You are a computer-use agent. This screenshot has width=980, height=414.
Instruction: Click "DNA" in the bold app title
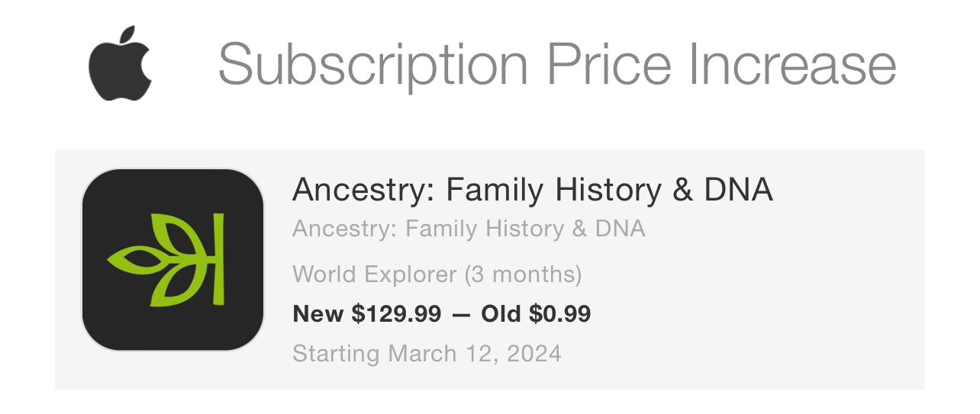737,190
